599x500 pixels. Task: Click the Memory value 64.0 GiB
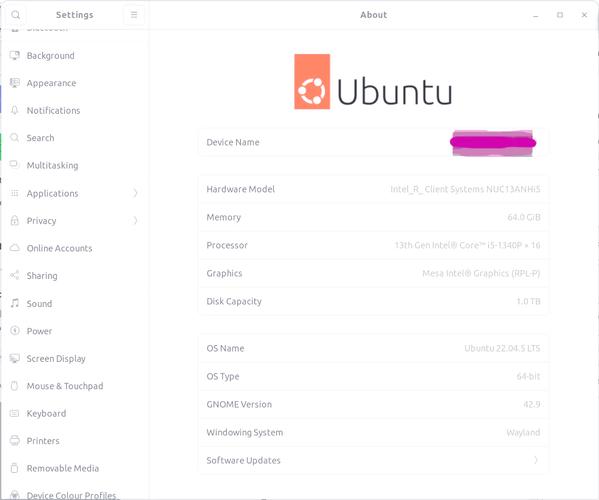[524, 217]
